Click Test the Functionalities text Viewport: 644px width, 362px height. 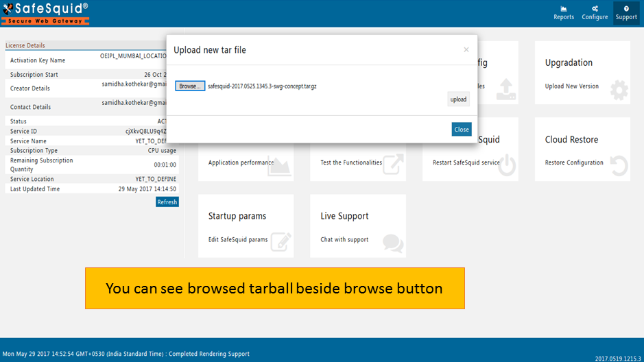351,162
